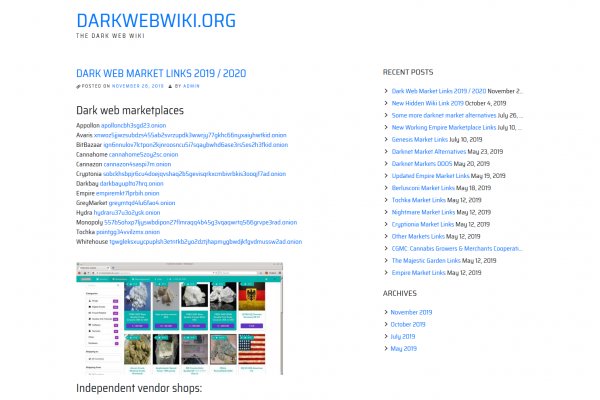Open Tochka Market Links post
This screenshot has width=600, height=400.
click(418, 200)
